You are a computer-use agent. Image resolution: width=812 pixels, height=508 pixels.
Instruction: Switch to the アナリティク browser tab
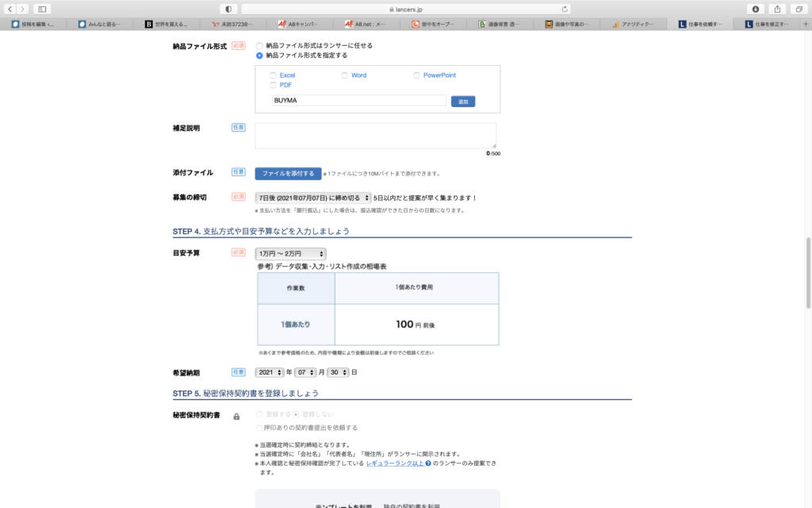coord(633,25)
